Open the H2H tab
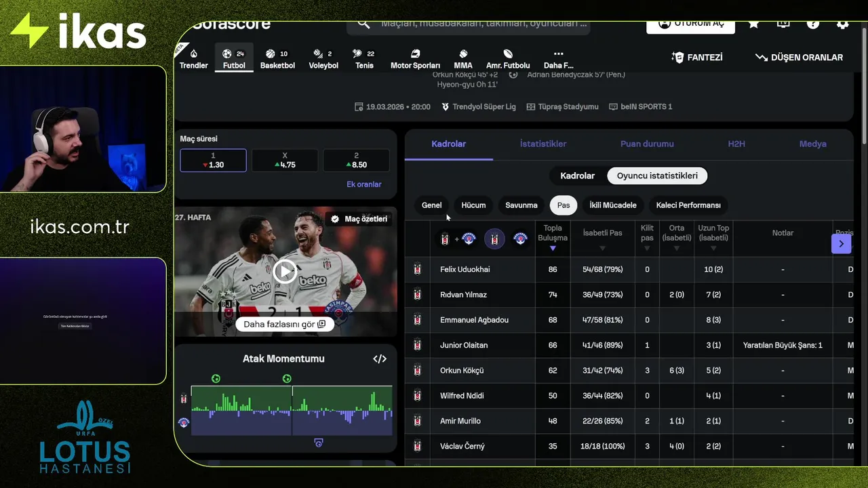Viewport: 868px width, 488px height. click(736, 144)
